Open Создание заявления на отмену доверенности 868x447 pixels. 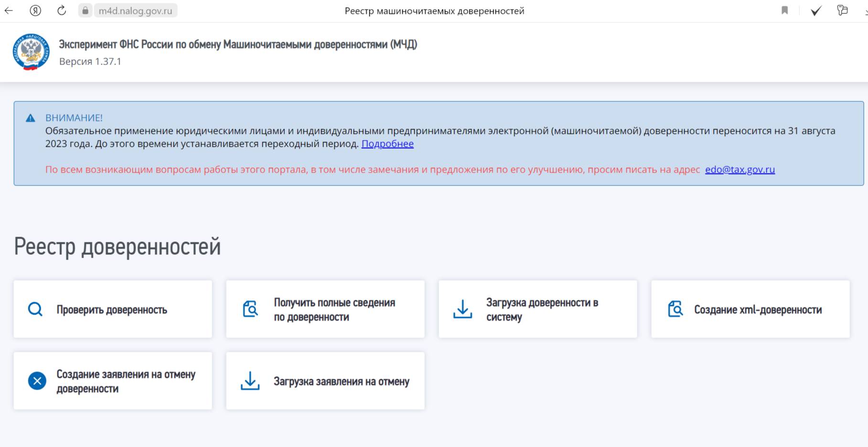coord(113,381)
